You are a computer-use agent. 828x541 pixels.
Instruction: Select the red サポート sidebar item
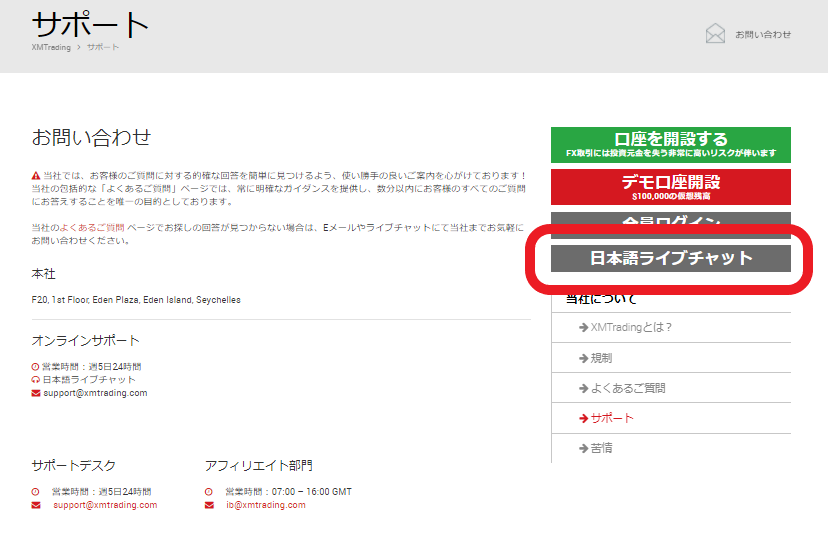click(611, 418)
